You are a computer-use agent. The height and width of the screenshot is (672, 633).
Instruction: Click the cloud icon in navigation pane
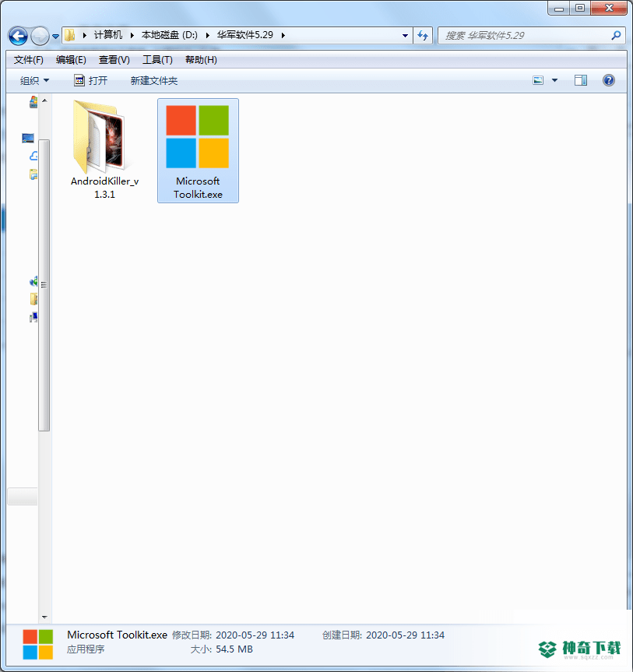33,156
